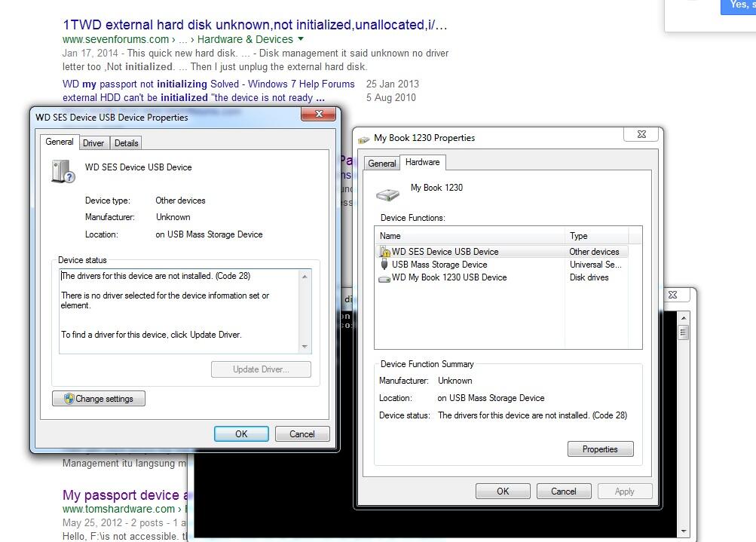Screen dimensions: 756x542
Task: Click 'Other devices' type cell in list
Action: coord(594,251)
